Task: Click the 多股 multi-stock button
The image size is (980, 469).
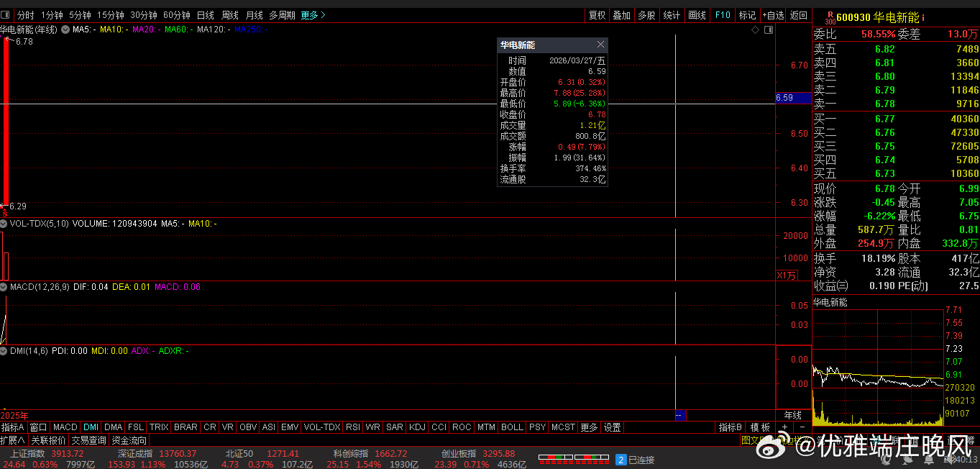Action: 646,14
